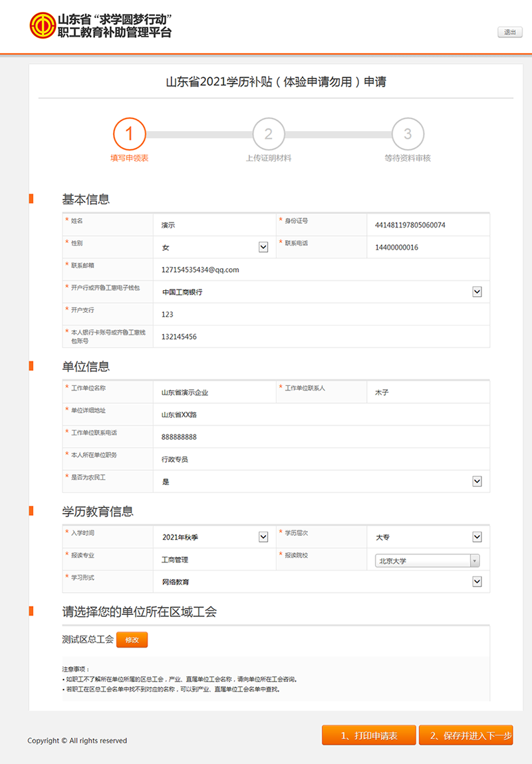Click the orange step 1 circle above 填写申领表

point(130,134)
